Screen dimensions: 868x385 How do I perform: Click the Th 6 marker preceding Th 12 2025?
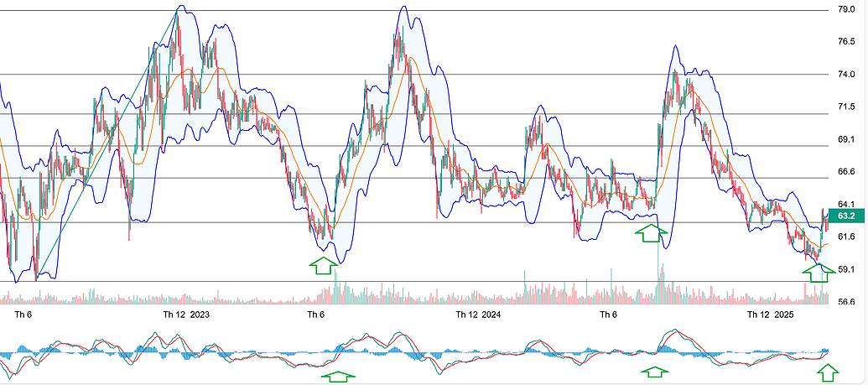point(608,315)
